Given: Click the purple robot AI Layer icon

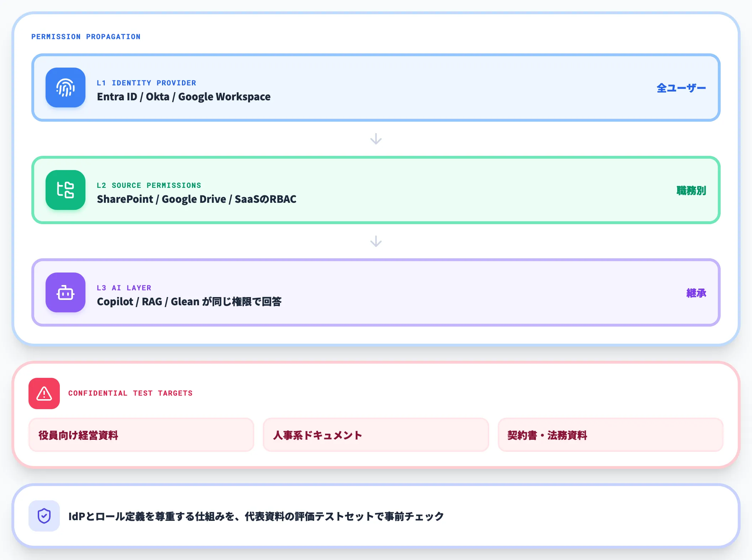Looking at the screenshot, I should click(x=66, y=292).
